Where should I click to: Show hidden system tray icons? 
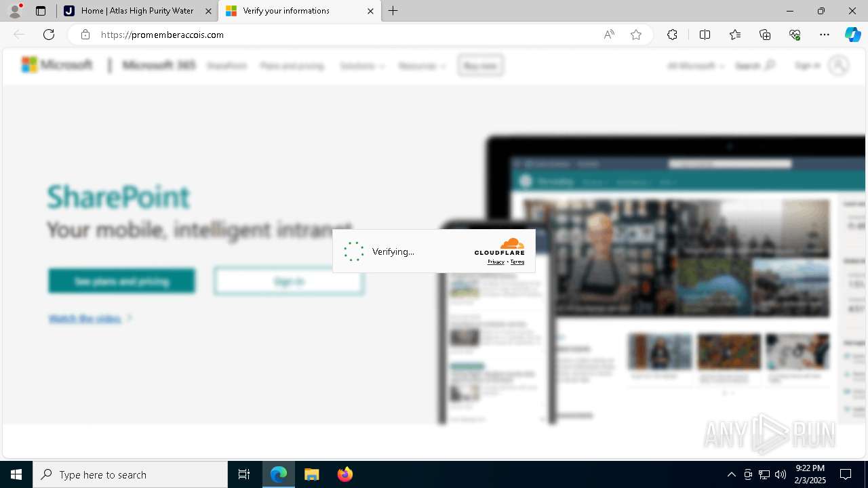pyautogui.click(x=732, y=474)
